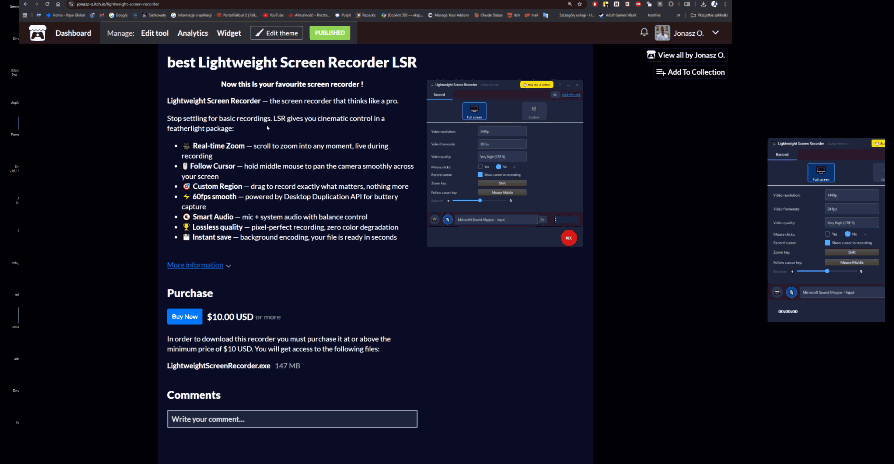Click Zoom key Shift button in standalone recorder
Viewport: 894px width, 464px height.
852,252
